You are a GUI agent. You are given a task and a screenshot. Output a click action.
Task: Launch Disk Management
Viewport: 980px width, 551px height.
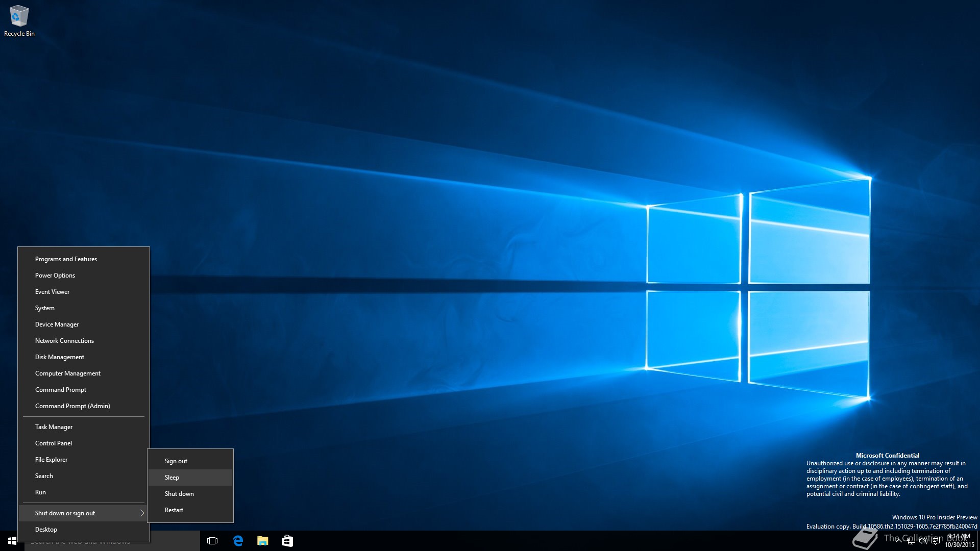(84, 357)
